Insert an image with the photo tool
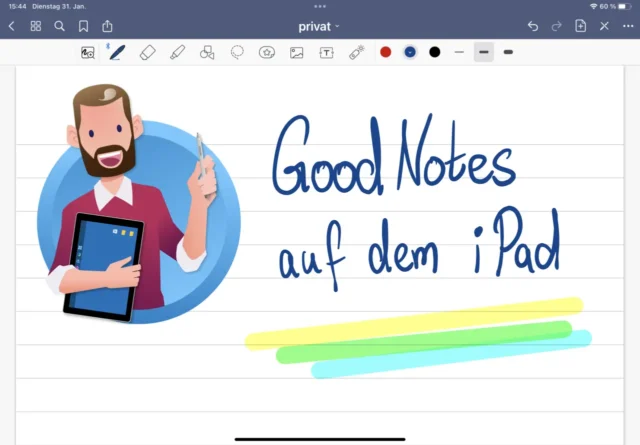This screenshot has width=640, height=445. (297, 52)
